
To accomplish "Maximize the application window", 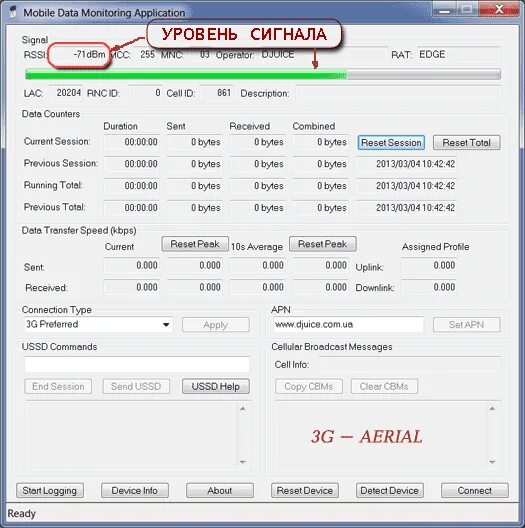I will click(x=467, y=9).
